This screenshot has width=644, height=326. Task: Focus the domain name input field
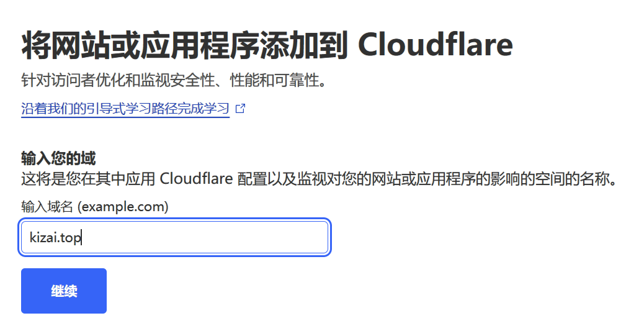[x=175, y=237]
